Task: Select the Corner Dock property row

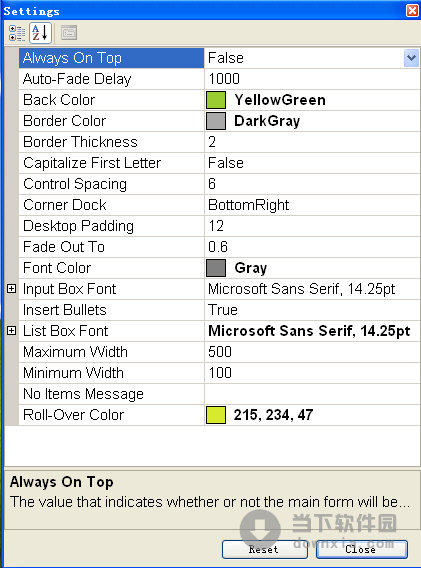Action: tap(219, 205)
